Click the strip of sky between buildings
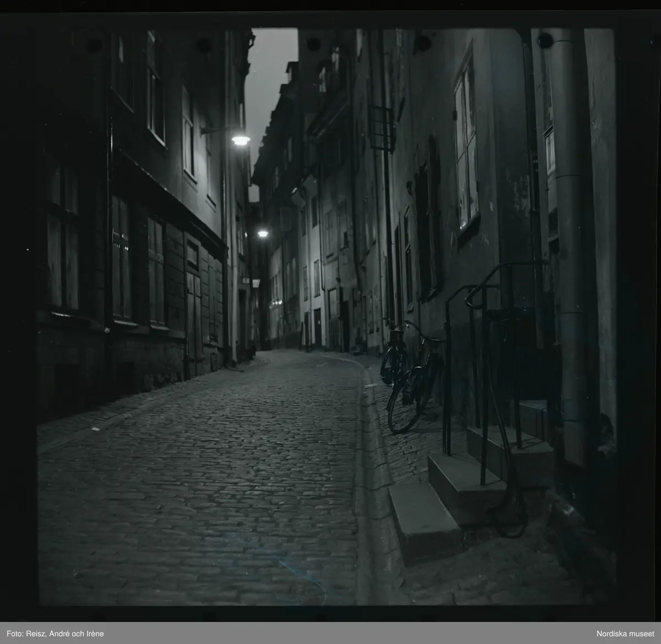 271,83
